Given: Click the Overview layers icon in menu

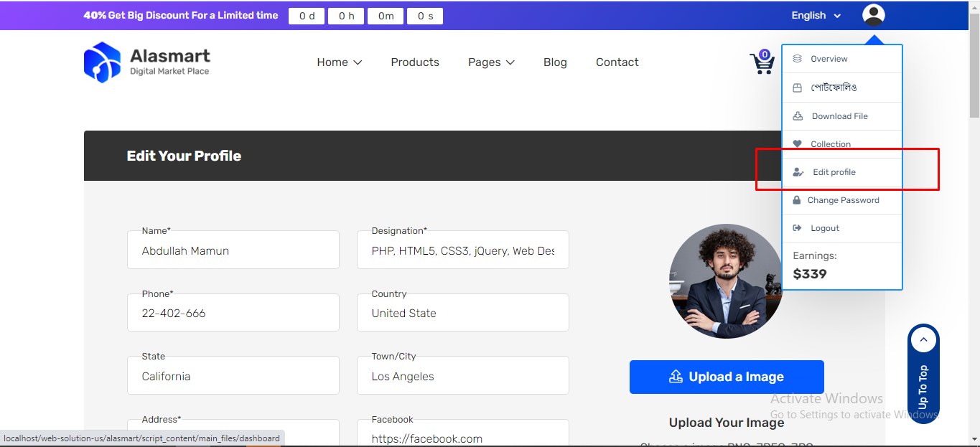Looking at the screenshot, I should click(x=797, y=59).
